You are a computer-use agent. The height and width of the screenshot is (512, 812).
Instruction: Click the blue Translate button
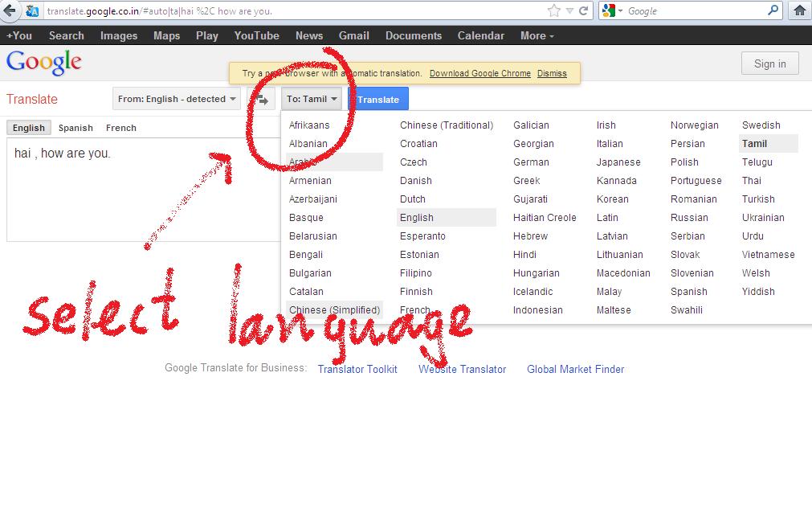[x=378, y=99]
